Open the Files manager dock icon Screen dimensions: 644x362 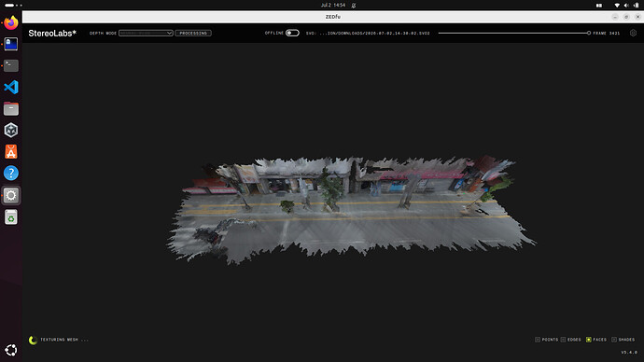11,109
